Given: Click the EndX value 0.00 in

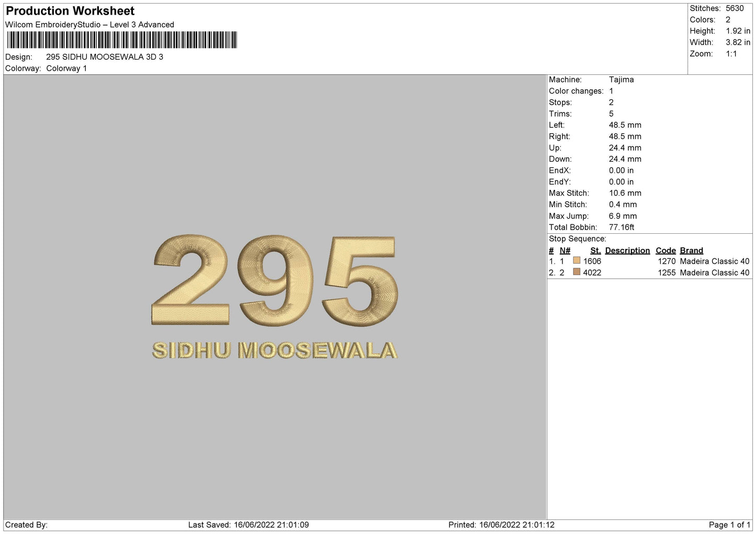Looking at the screenshot, I should coord(621,171).
